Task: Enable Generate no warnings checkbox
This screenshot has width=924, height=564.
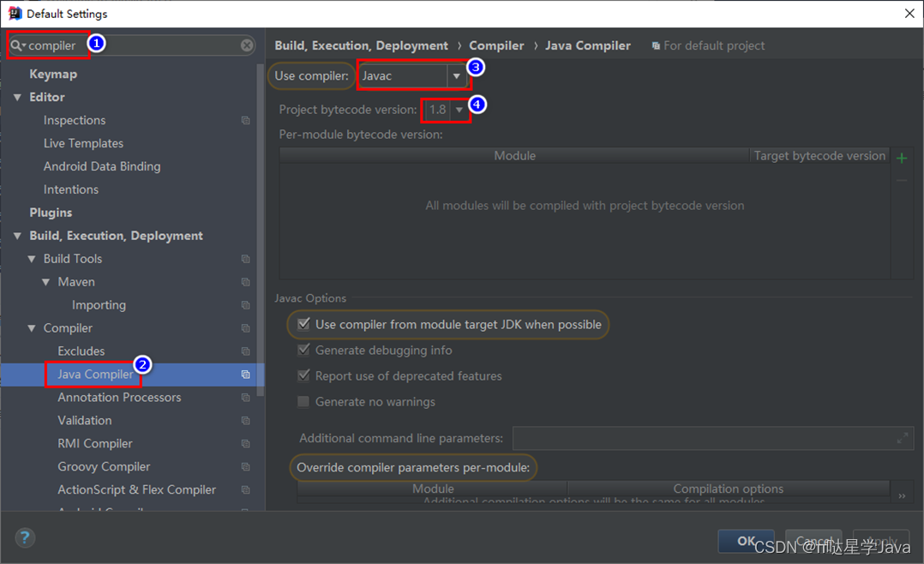Action: [303, 401]
